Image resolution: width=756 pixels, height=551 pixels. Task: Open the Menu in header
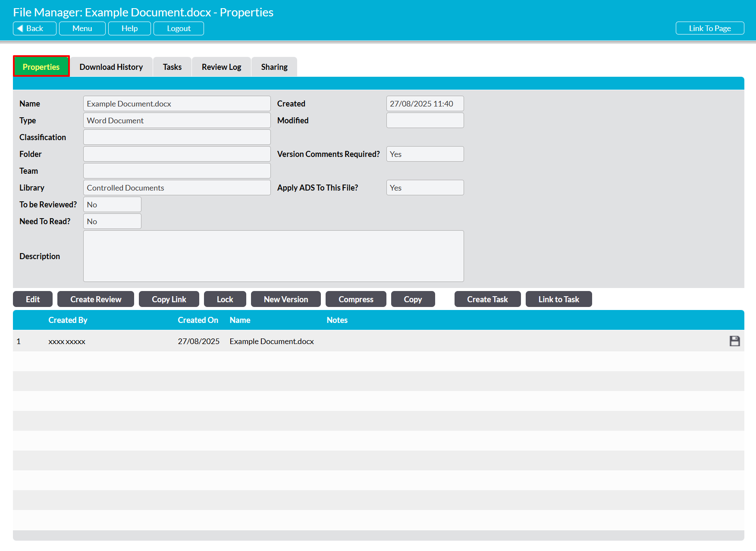pyautogui.click(x=82, y=28)
